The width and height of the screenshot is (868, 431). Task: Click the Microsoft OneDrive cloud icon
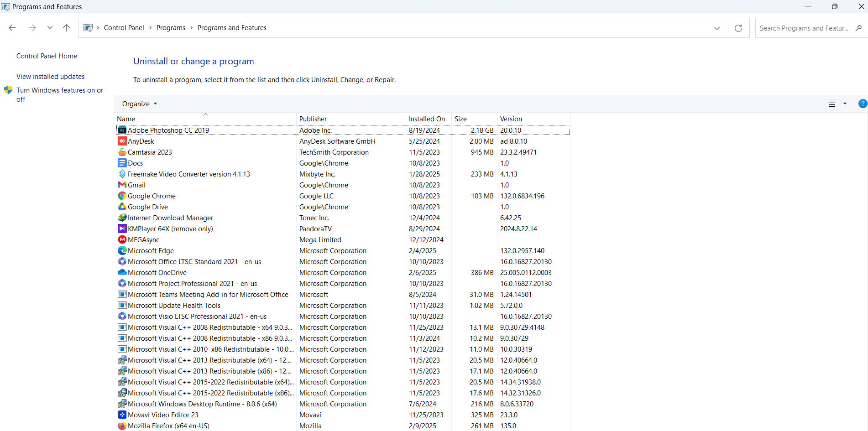pos(122,273)
